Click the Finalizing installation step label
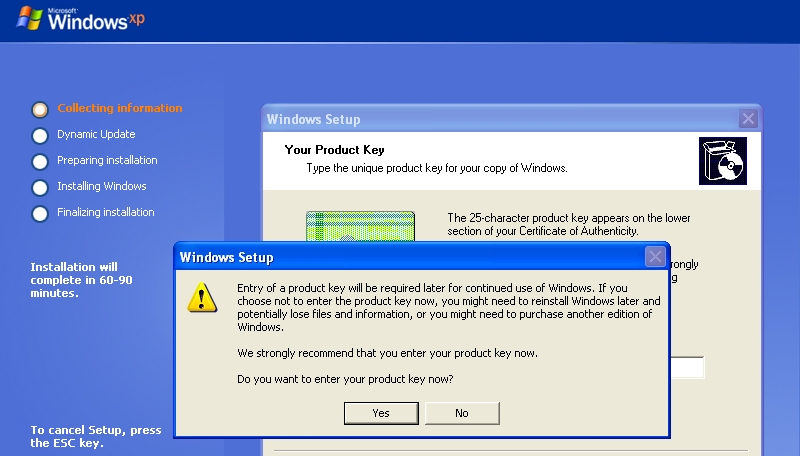This screenshot has width=800, height=456. [106, 212]
